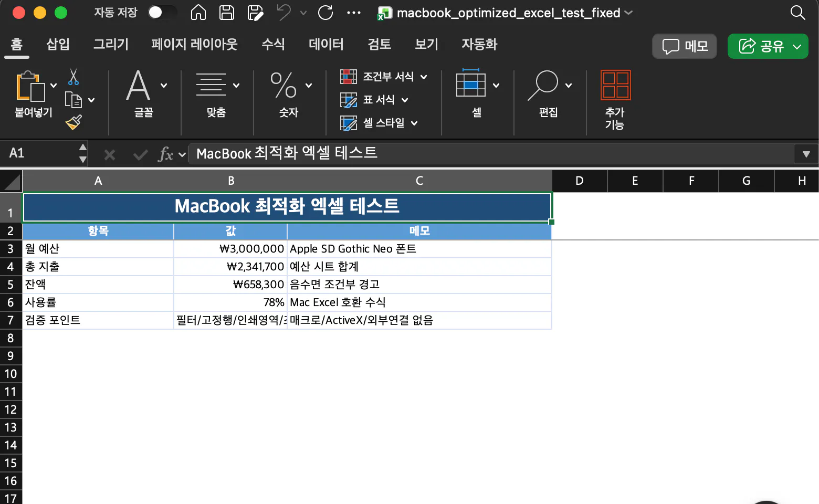Switch to the 수식 (Formulas) tab
The image size is (819, 504).
click(273, 44)
